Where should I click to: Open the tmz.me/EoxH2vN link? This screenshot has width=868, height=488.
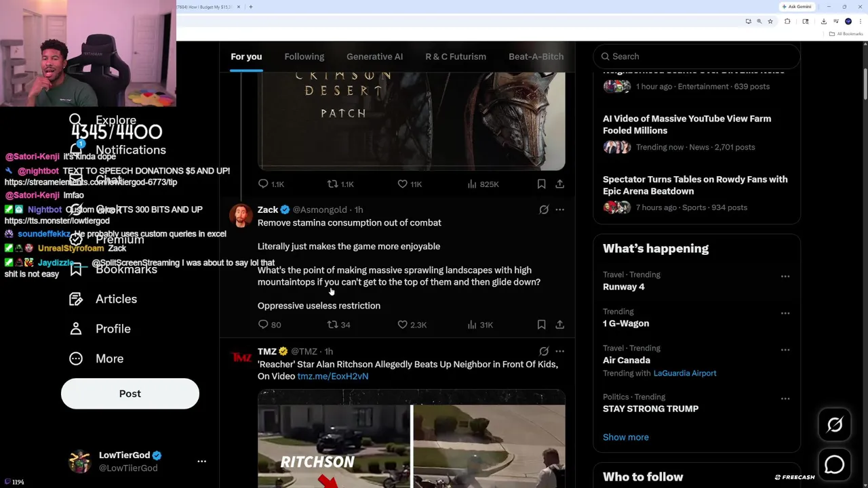tap(332, 376)
